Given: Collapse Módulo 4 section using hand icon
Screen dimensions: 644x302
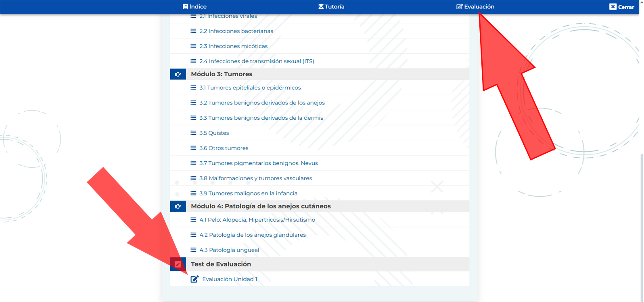Looking at the screenshot, I should pos(178,206).
